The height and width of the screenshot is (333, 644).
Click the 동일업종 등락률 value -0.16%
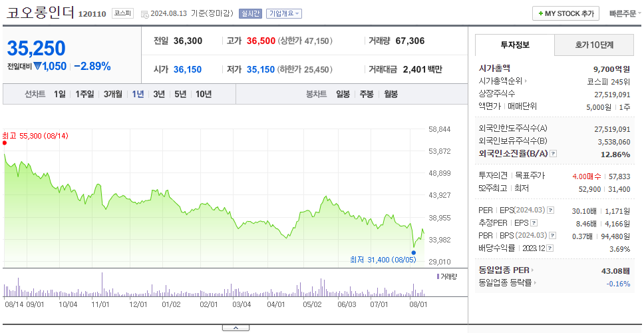pyautogui.click(x=618, y=284)
